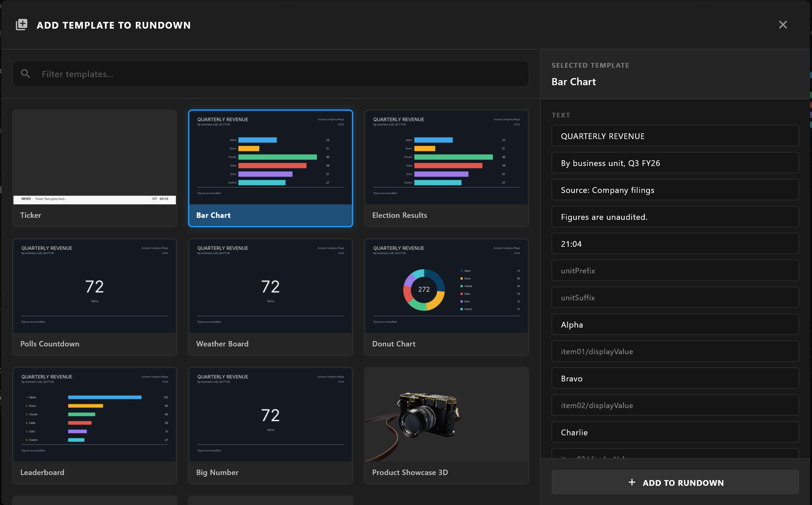
Task: Select the Polls Countdown template card
Action: click(x=95, y=297)
